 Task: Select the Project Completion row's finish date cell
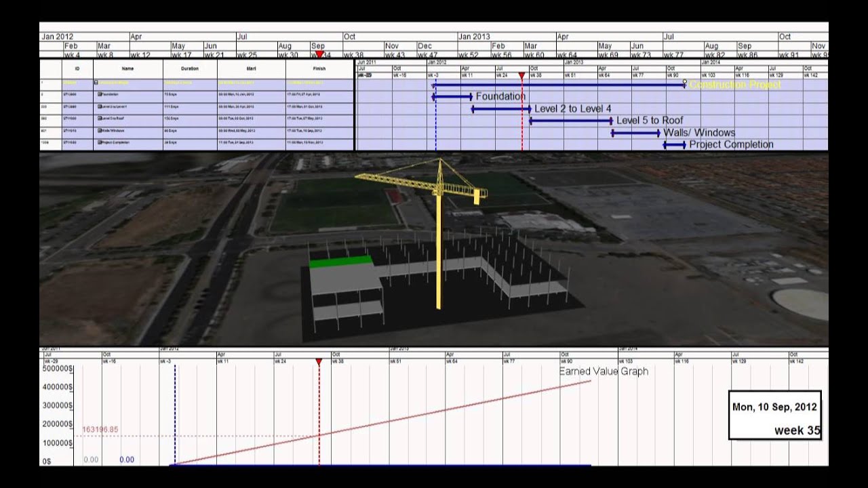click(x=319, y=143)
